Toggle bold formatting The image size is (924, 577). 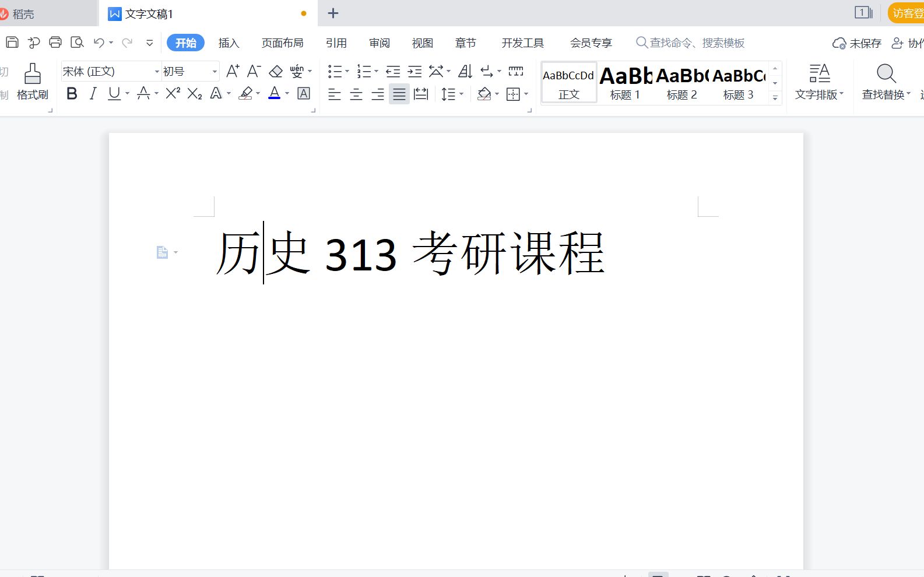pos(72,93)
